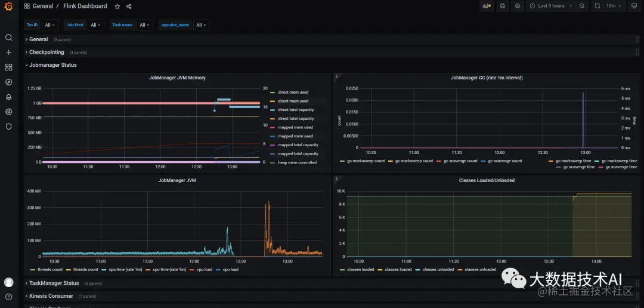Viewport: 644px width, 308px height.
Task: Open Configuration gear in the sidebar
Action: tap(8, 112)
